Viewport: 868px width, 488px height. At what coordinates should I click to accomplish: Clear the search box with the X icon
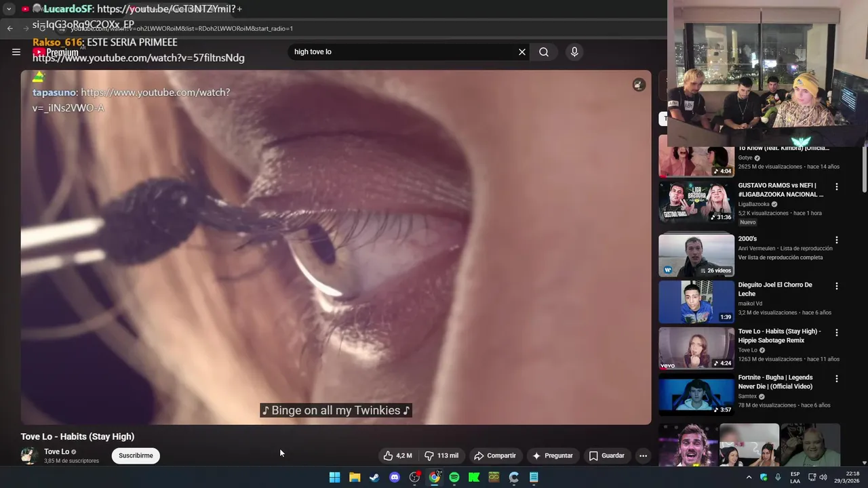tap(522, 52)
